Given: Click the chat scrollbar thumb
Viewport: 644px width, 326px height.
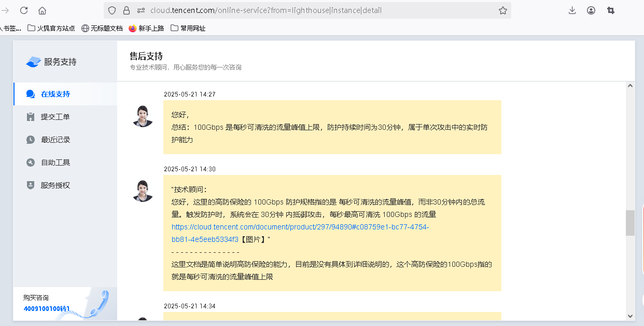Looking at the screenshot, I should click(630, 223).
